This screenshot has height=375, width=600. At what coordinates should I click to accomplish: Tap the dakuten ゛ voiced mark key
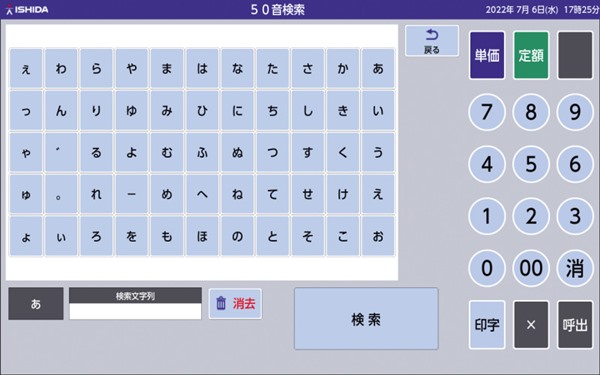pyautogui.click(x=61, y=152)
